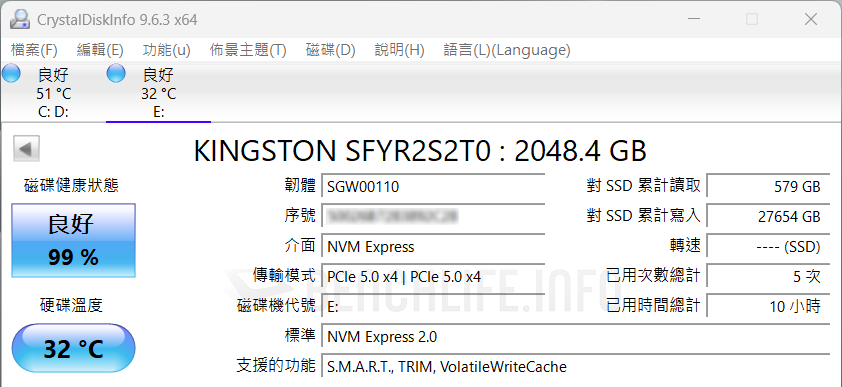Open the 檔案(F) menu

(34, 50)
